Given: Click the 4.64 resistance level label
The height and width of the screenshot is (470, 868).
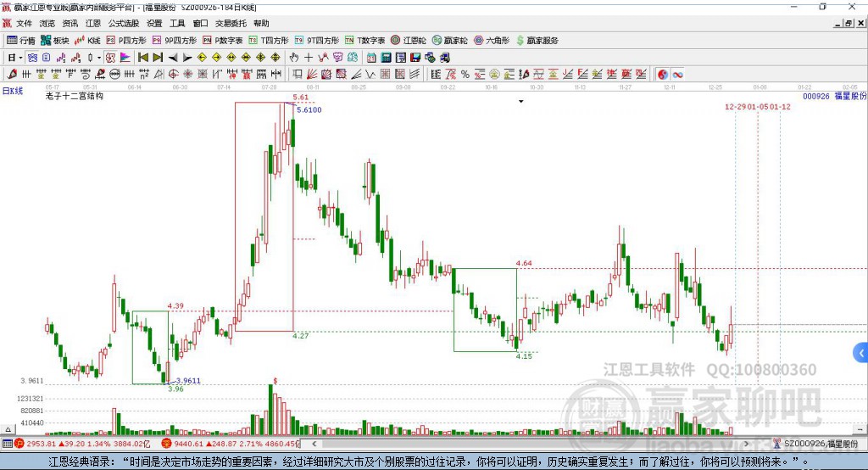Looking at the screenshot, I should (x=524, y=263).
